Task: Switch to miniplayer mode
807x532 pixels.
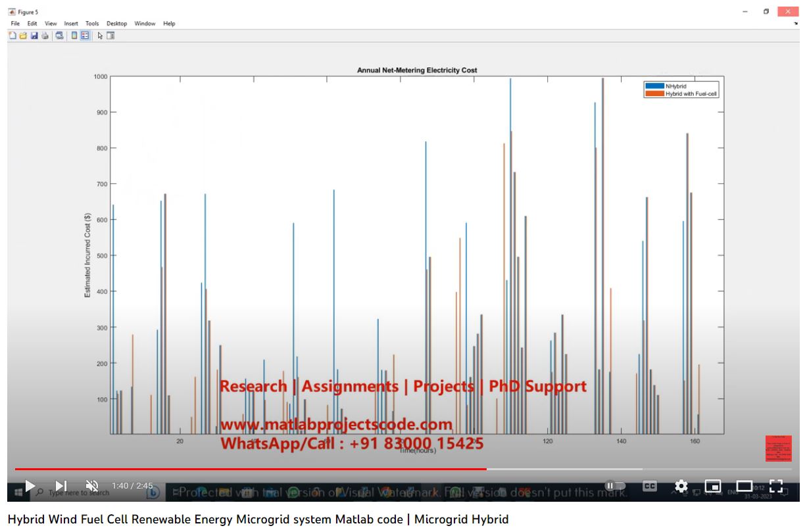Action: [713, 486]
